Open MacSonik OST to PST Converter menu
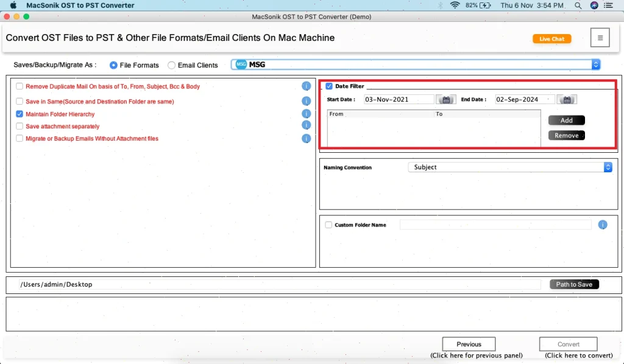The width and height of the screenshot is (624, 364). pos(80,5)
